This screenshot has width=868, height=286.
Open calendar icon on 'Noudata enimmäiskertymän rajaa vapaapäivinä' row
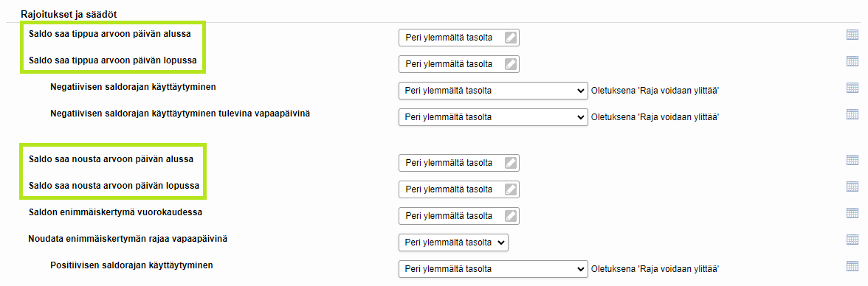[852, 240]
